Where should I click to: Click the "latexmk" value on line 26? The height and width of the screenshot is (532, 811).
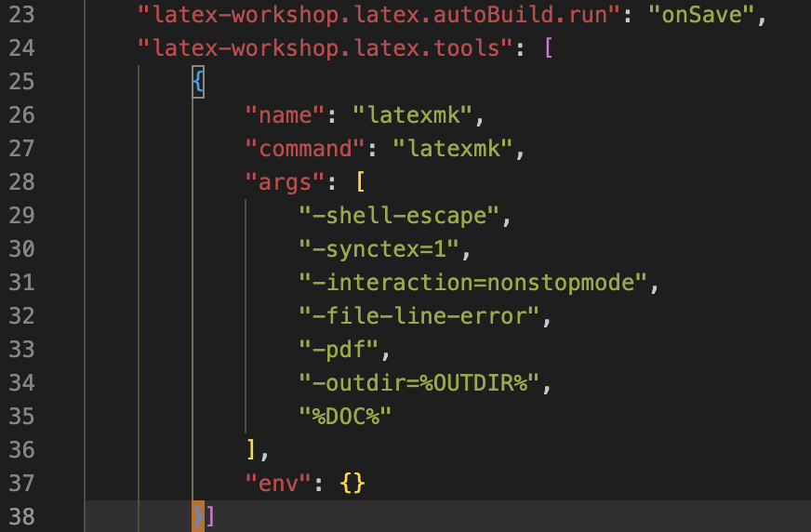[412, 115]
